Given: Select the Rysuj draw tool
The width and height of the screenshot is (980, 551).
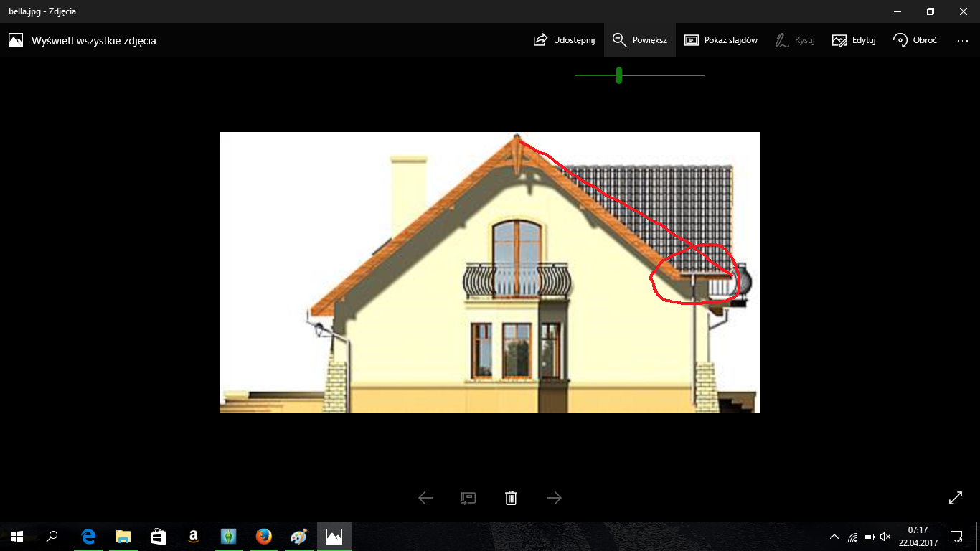Looking at the screenshot, I should click(x=795, y=40).
